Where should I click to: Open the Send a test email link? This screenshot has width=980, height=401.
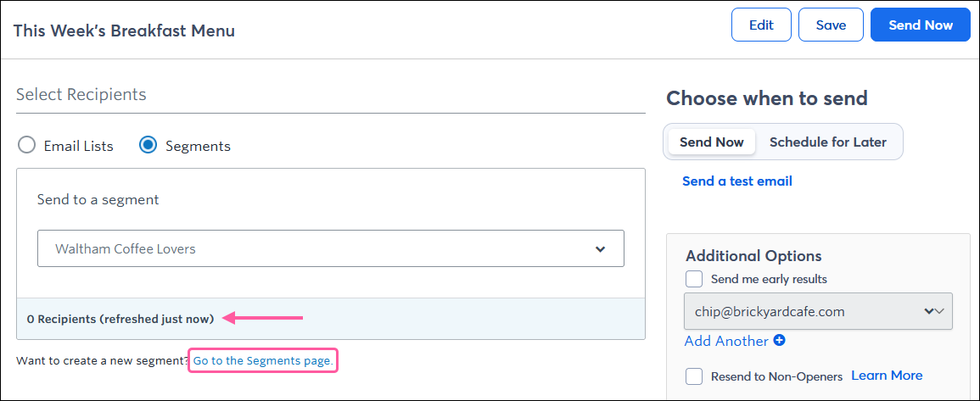(736, 181)
